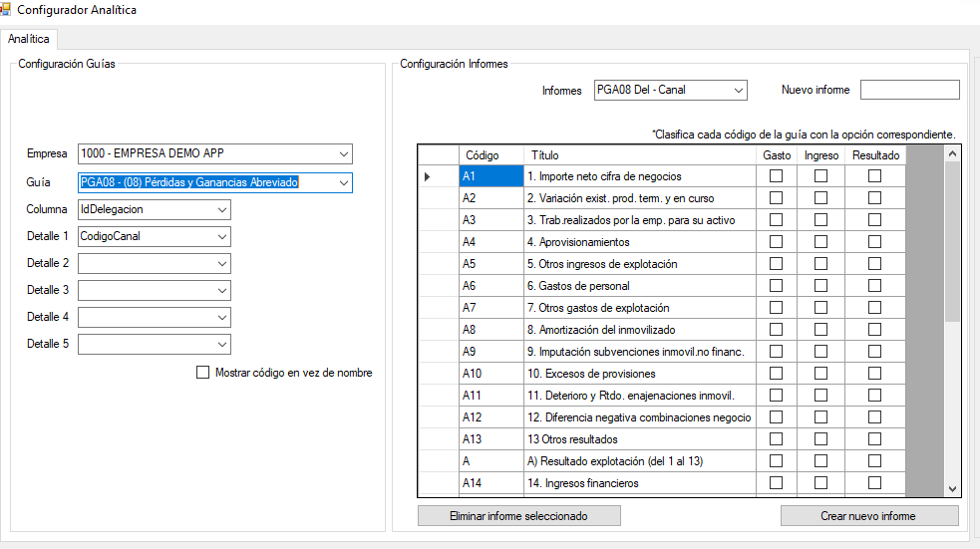Viewport: 980px width, 549px height.
Task: Open the Empresa dropdown
Action: point(215,153)
